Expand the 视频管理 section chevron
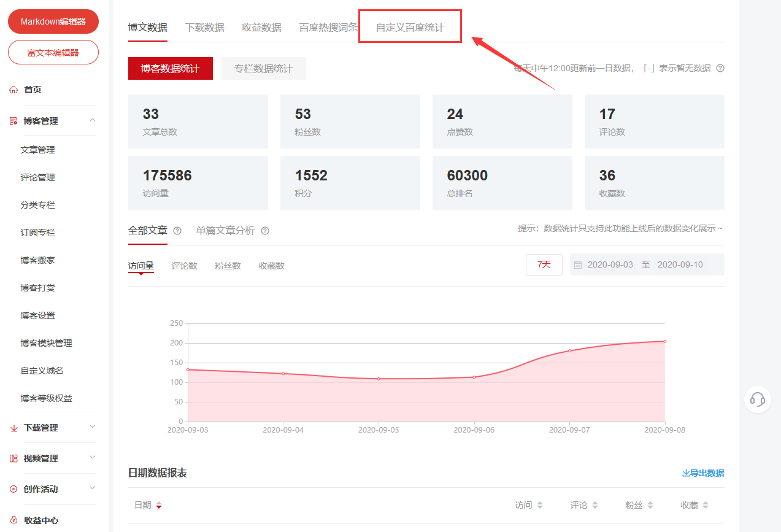Screen dimensions: 781x532 pyautogui.click(x=93, y=457)
